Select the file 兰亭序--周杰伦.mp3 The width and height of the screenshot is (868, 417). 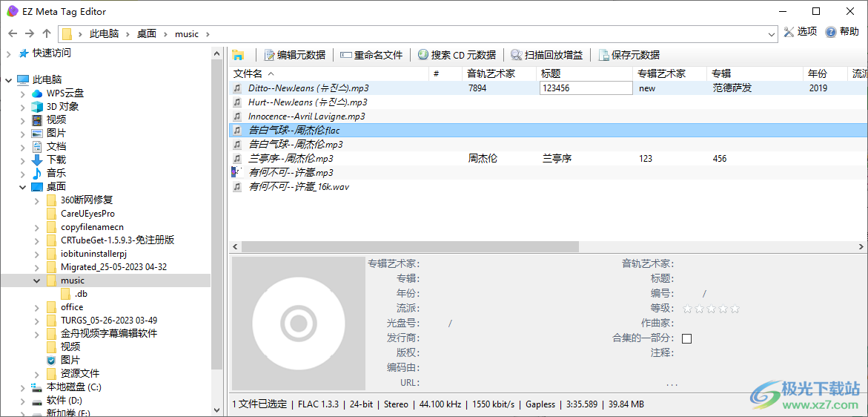click(x=290, y=158)
